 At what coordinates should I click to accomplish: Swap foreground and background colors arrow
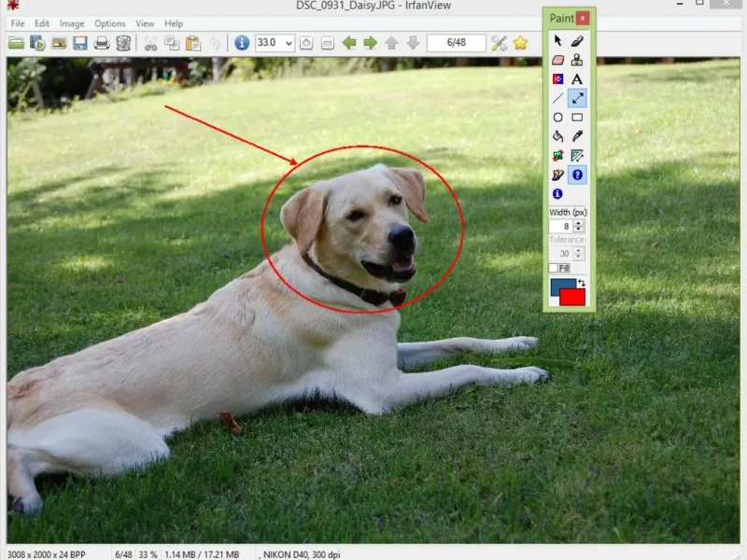581,283
